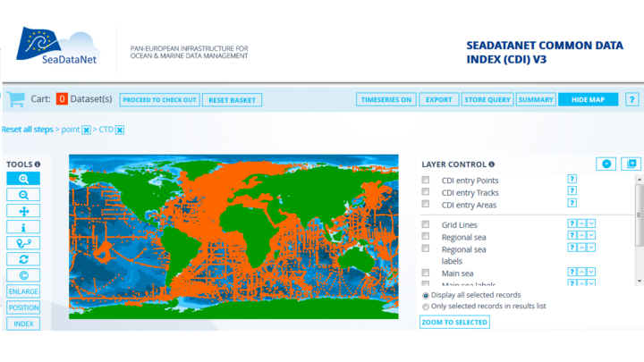The image size is (644, 362).
Task: Enable CDI entry Areas layer
Action: click(x=426, y=204)
